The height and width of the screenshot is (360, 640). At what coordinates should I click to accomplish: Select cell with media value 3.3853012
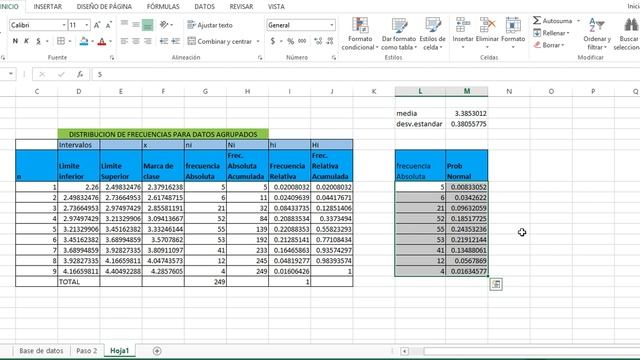(467, 113)
